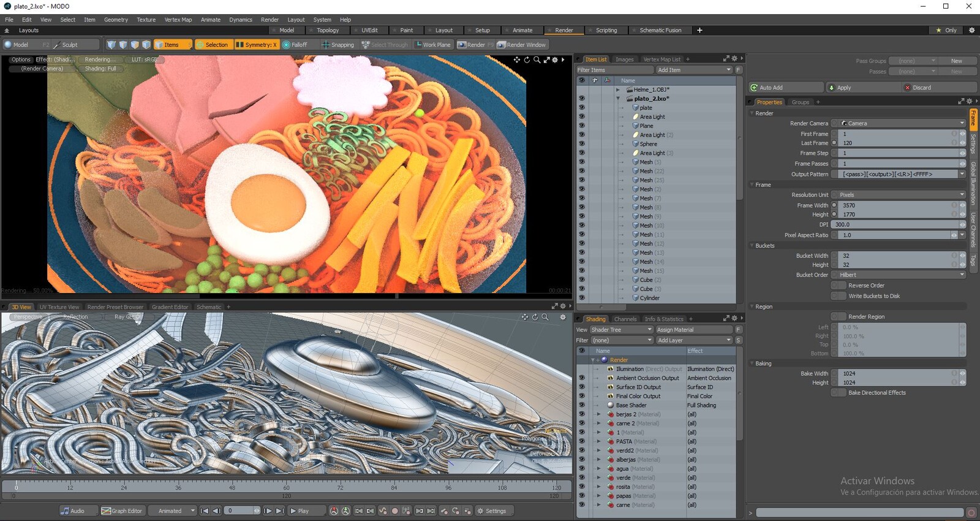The height and width of the screenshot is (521, 980).
Task: Step to next frame
Action: click(268, 511)
